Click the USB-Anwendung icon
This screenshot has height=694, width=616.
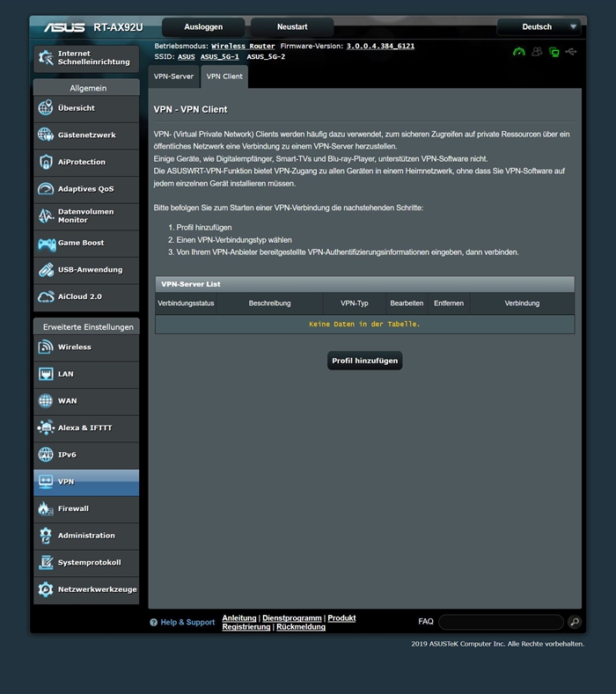click(x=46, y=269)
